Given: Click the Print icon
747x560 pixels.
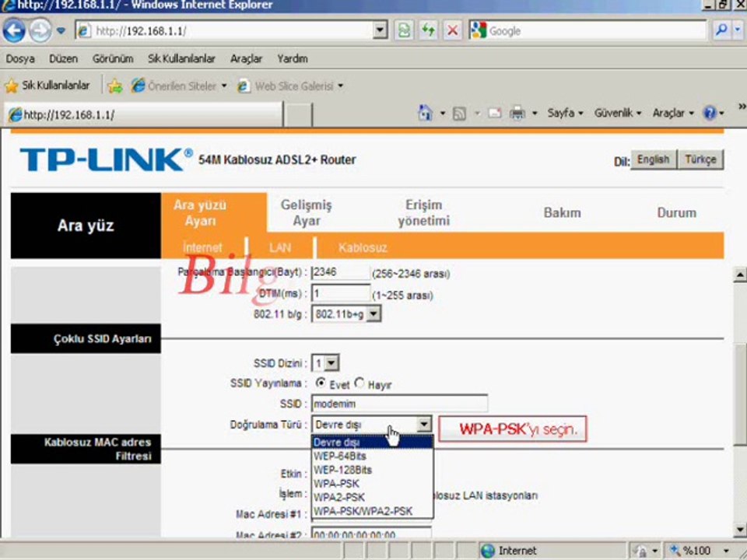Looking at the screenshot, I should tap(517, 114).
